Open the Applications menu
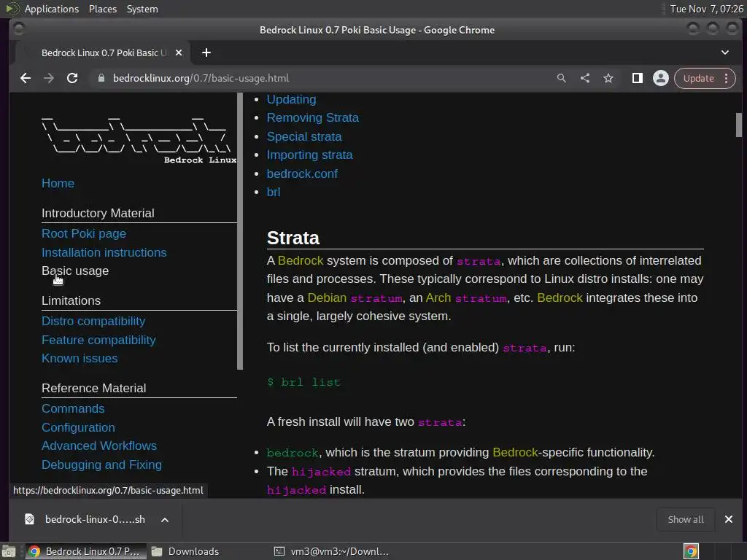Screen dimensions: 747x560 pyautogui.click(x=52, y=9)
